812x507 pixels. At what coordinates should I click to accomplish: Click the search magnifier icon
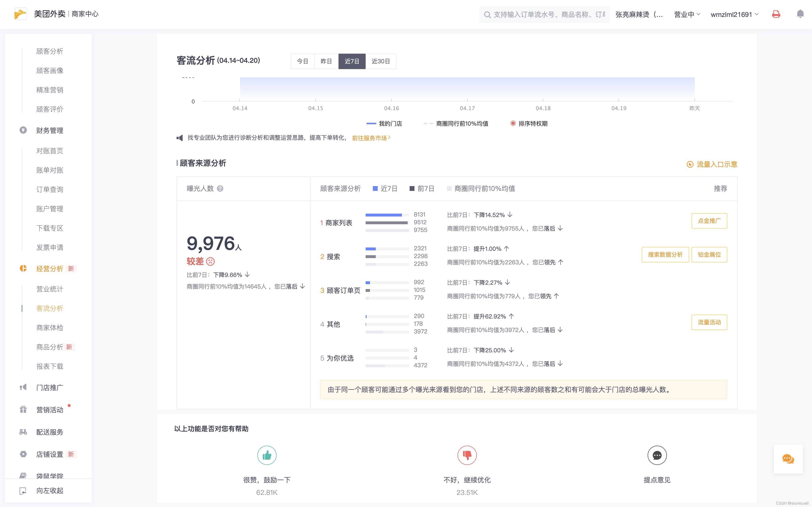pyautogui.click(x=487, y=14)
